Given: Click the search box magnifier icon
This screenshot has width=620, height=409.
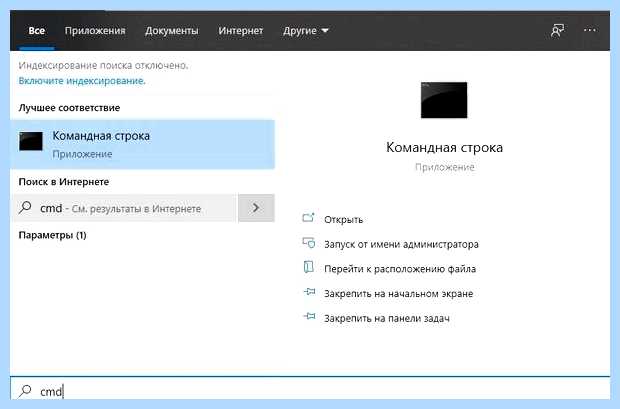Looking at the screenshot, I should (x=25, y=391).
